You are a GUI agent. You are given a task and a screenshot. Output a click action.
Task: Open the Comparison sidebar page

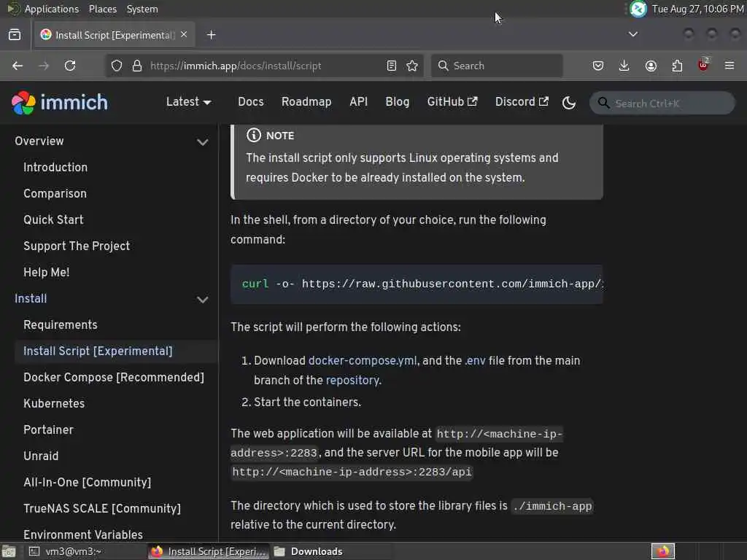point(55,194)
